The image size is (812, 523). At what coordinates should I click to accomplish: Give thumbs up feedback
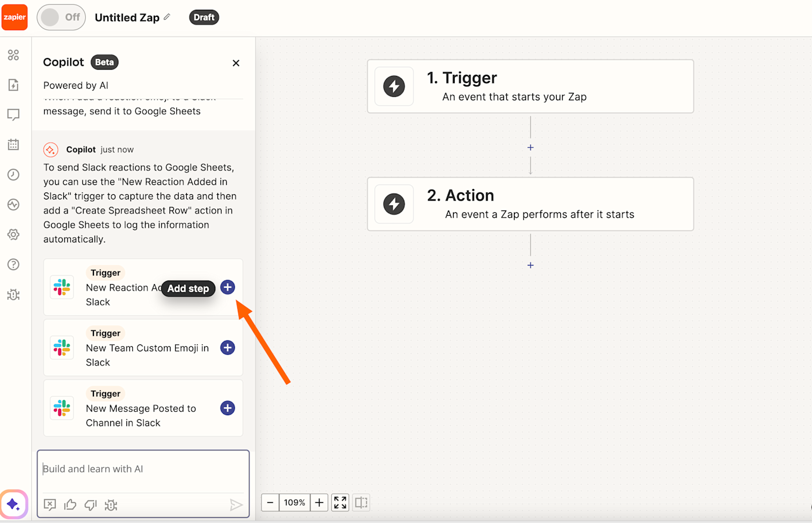pyautogui.click(x=70, y=504)
